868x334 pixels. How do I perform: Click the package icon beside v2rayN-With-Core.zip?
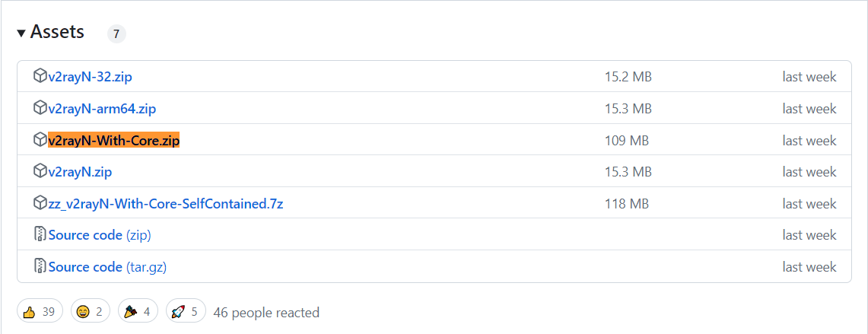click(40, 140)
